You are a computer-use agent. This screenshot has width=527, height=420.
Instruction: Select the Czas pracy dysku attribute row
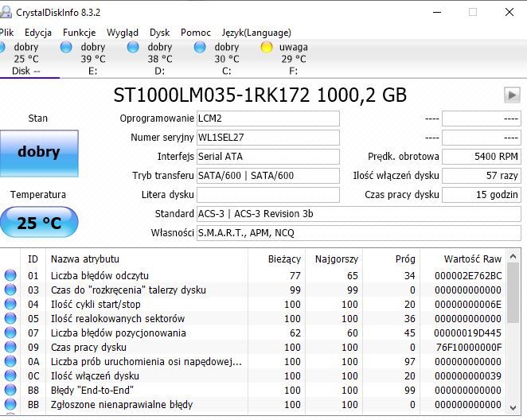pyautogui.click(x=253, y=347)
